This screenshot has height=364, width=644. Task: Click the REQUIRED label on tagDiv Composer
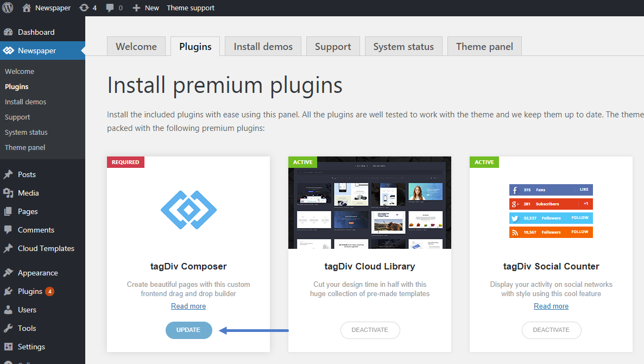coord(125,162)
